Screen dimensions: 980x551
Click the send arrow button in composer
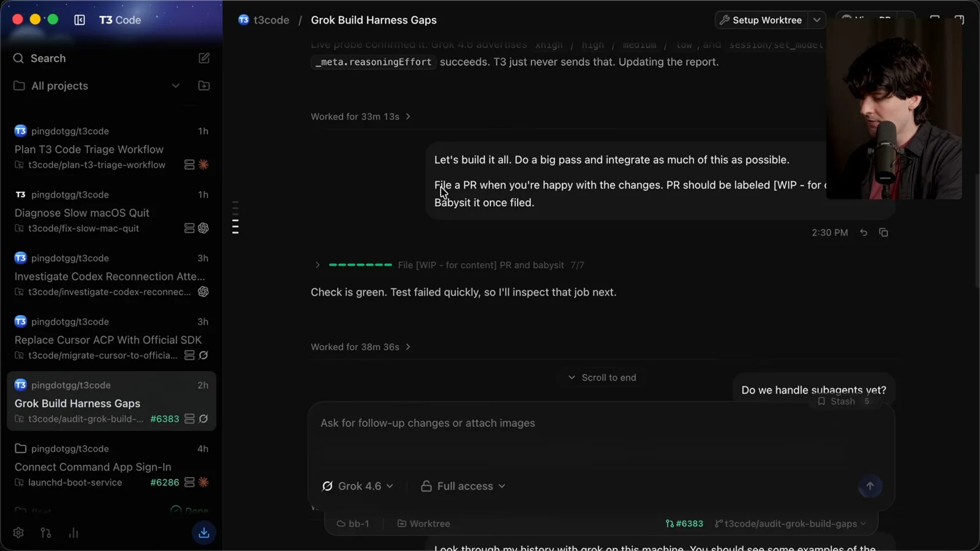(870, 486)
